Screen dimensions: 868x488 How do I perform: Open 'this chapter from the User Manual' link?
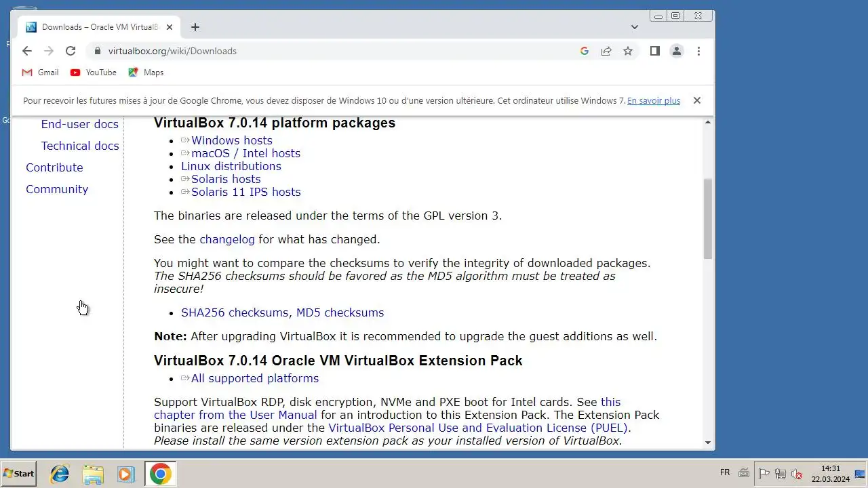[x=235, y=415]
